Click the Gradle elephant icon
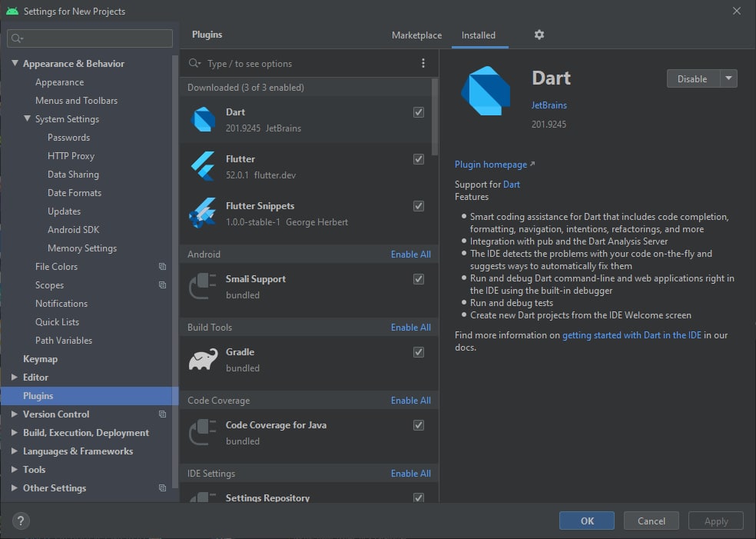The width and height of the screenshot is (756, 539). click(x=203, y=360)
